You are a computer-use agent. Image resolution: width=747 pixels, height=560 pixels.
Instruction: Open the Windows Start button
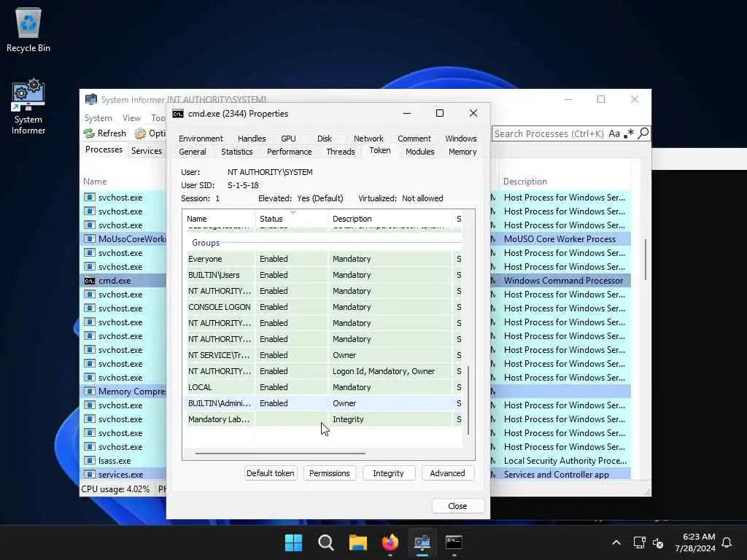293,542
